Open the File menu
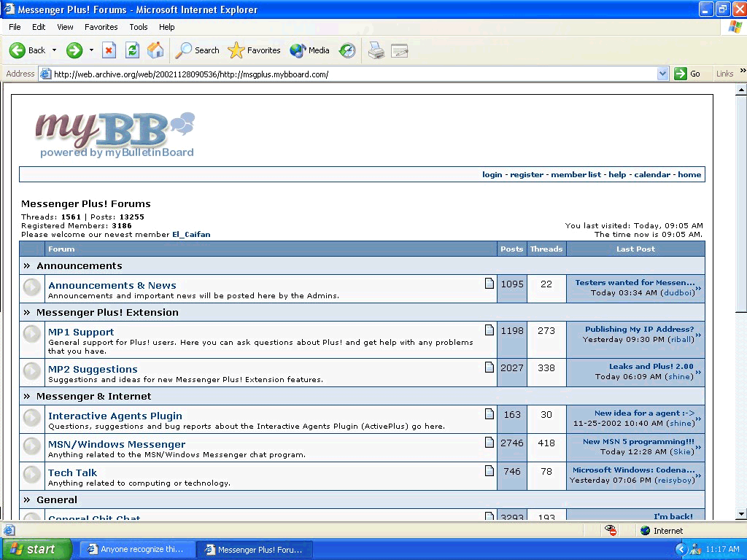 tap(15, 27)
